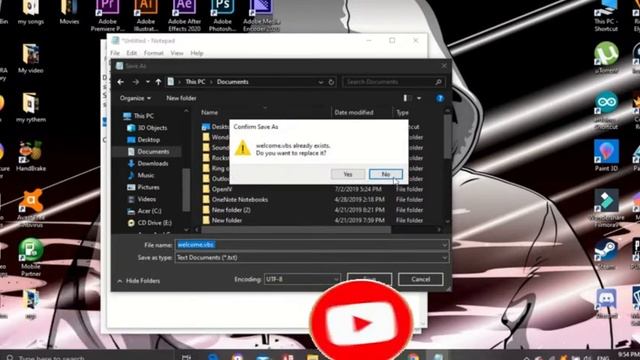Open Save as type dropdown
Image resolution: width=640 pixels, height=360 pixels.
(x=312, y=258)
